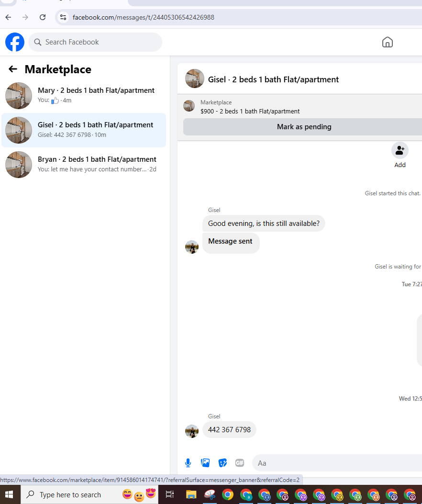Image resolution: width=422 pixels, height=504 pixels.
Task: Click the chat title Gisel · 2 beds 1 bath
Action: (x=273, y=79)
